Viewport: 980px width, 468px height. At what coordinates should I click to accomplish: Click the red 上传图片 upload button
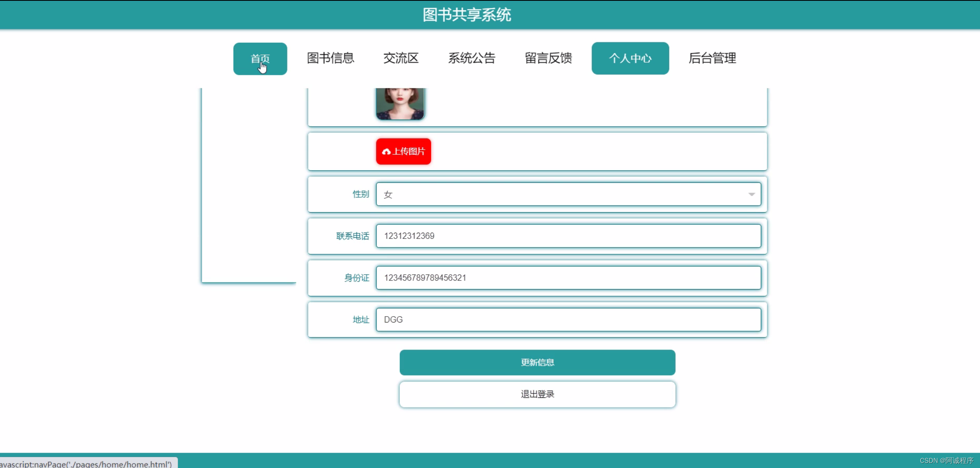pyautogui.click(x=403, y=151)
